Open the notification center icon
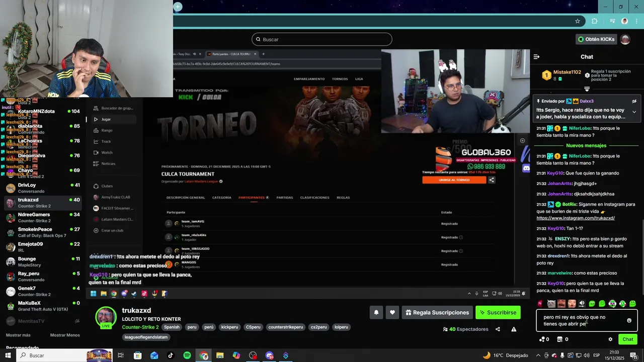The height and width of the screenshot is (362, 644). [633, 355]
